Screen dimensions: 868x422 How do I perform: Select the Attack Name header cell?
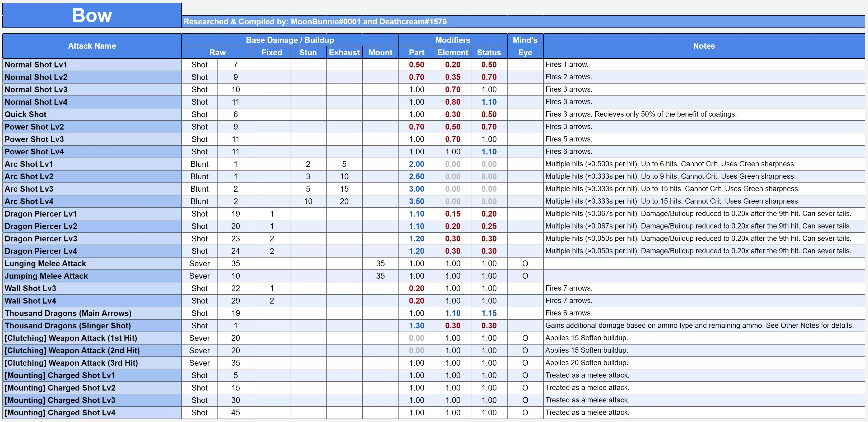92,46
